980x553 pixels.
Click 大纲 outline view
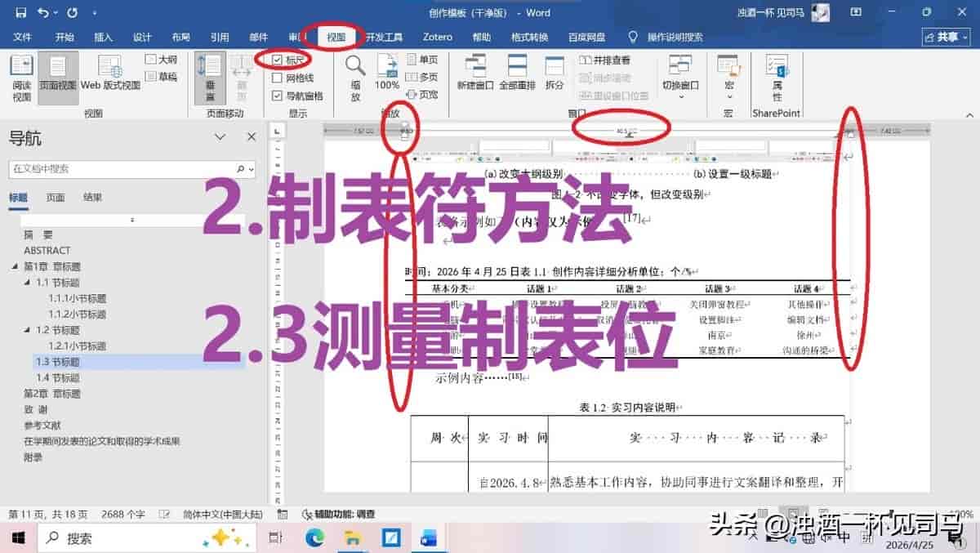coord(162,60)
